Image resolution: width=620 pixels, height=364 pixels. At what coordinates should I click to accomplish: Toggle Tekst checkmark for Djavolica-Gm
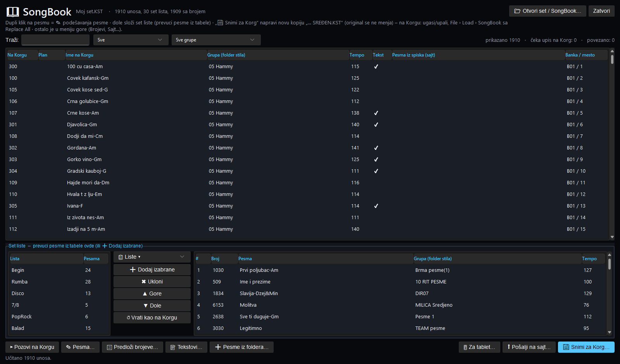click(376, 125)
